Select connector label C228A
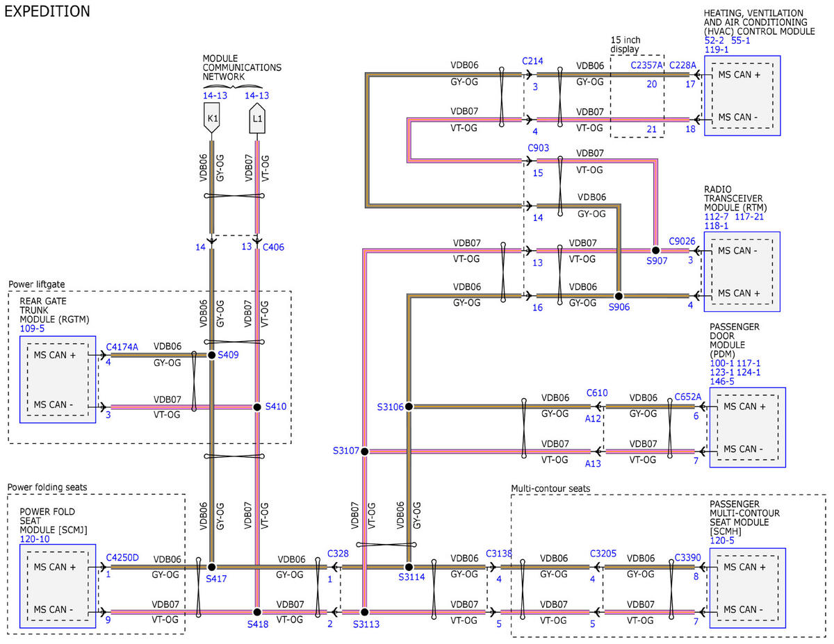 click(682, 65)
